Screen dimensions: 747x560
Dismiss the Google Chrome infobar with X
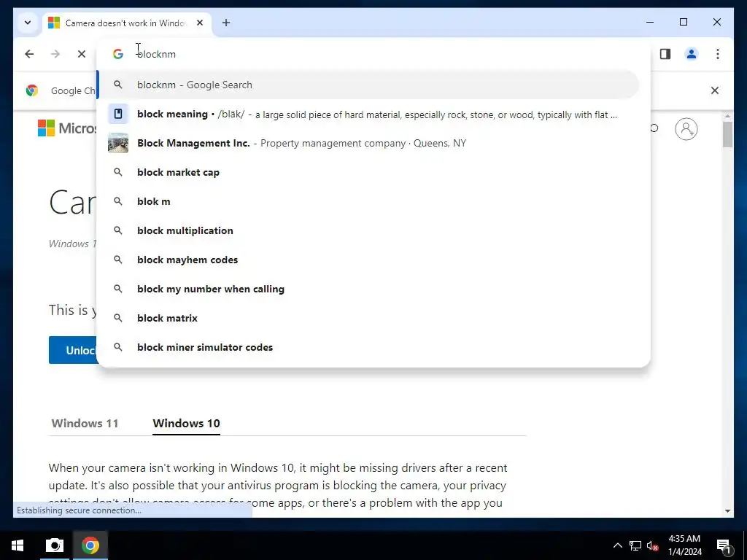click(715, 90)
